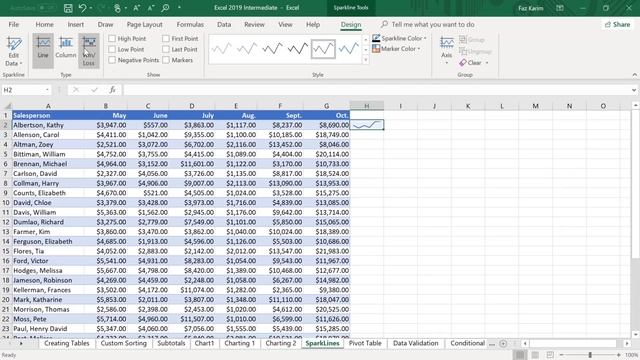Select the Win/Loss sparkline type
This screenshot has width=640, height=360.
89,51
